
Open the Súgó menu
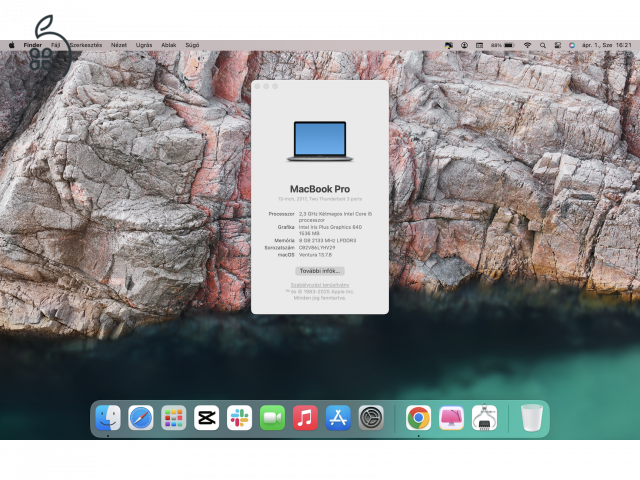(192, 45)
